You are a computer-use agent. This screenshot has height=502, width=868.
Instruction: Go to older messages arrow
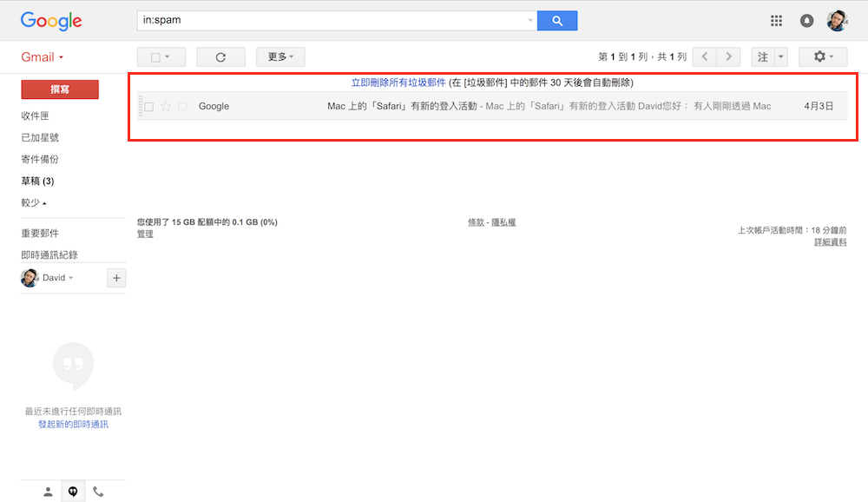pyautogui.click(x=728, y=56)
